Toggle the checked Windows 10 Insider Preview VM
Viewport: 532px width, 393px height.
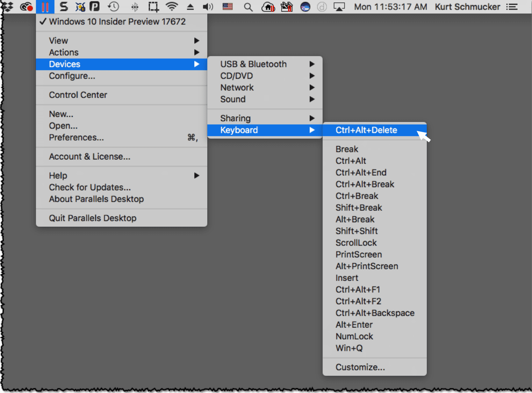tap(117, 22)
